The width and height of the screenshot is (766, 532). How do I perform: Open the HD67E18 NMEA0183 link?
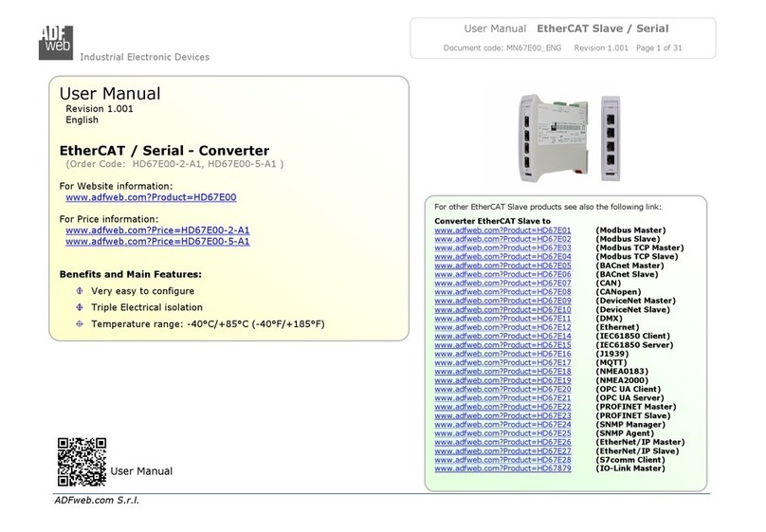click(502, 372)
